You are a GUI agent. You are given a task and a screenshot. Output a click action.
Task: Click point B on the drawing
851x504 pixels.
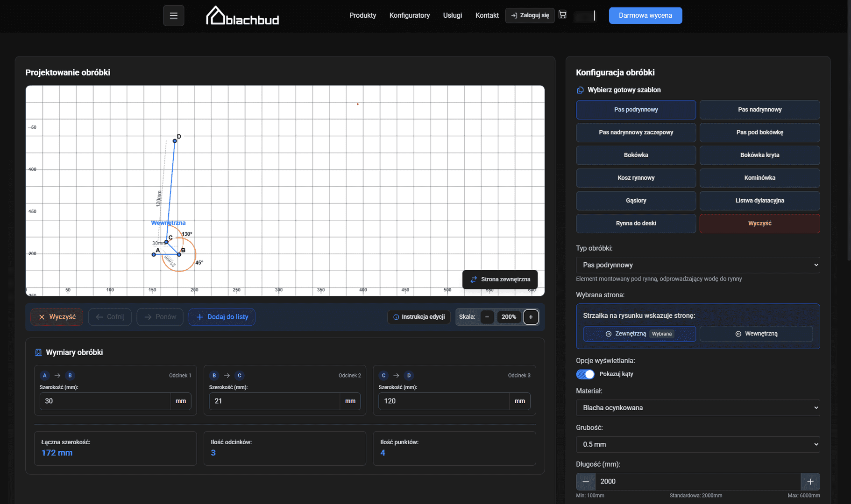click(179, 254)
